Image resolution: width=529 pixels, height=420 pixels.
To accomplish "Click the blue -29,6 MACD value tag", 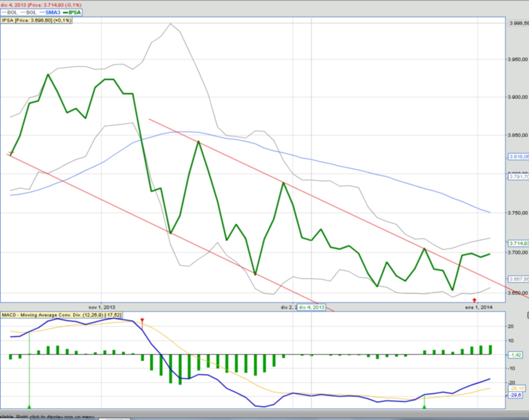I will (516, 395).
